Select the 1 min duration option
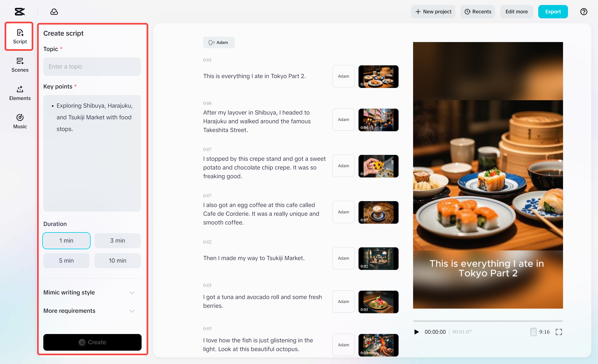 (66, 241)
